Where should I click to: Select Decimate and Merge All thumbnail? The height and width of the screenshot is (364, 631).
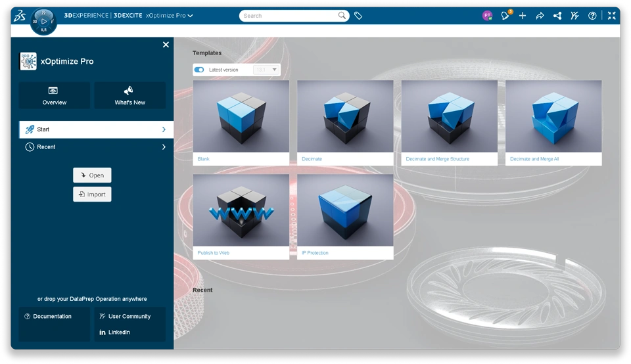[553, 116]
